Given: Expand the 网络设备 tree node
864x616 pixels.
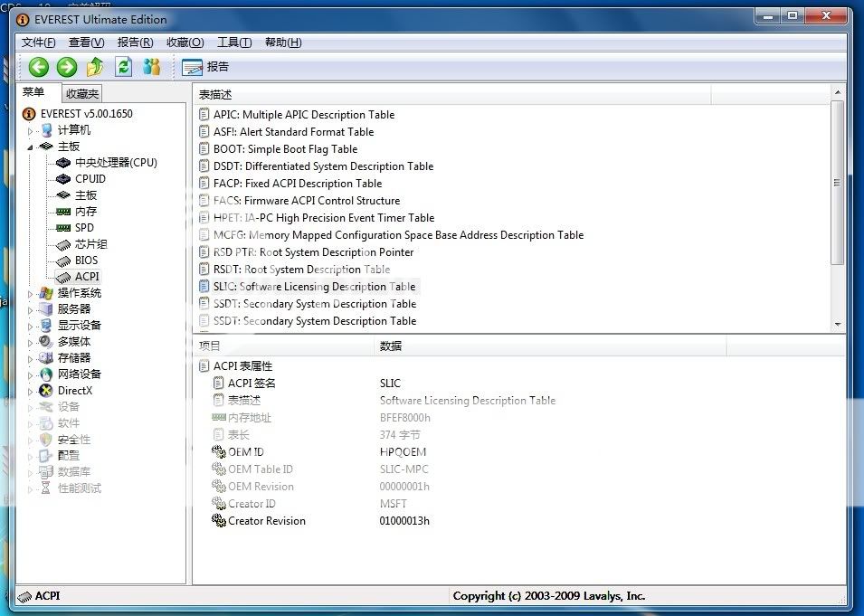Looking at the screenshot, I should [x=30, y=375].
